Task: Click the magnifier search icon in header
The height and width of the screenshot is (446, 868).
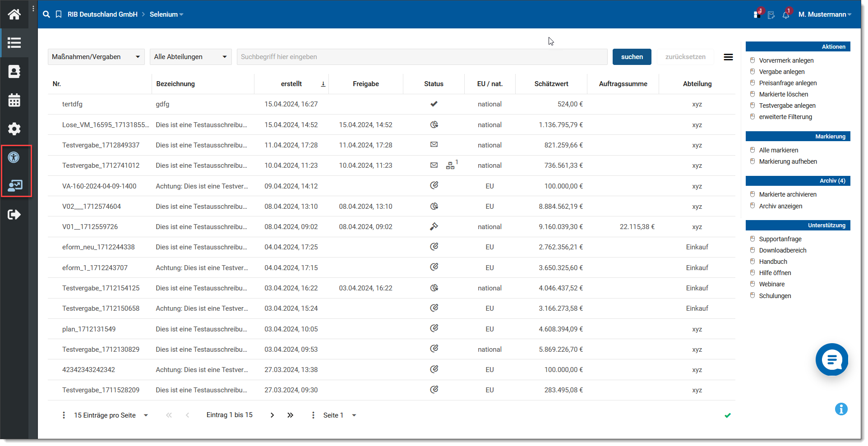Action: [x=46, y=14]
